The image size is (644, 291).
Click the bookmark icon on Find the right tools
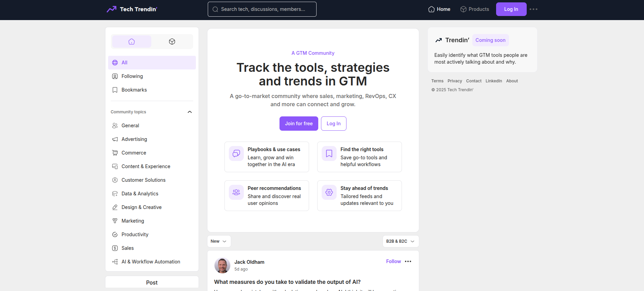[x=329, y=153]
